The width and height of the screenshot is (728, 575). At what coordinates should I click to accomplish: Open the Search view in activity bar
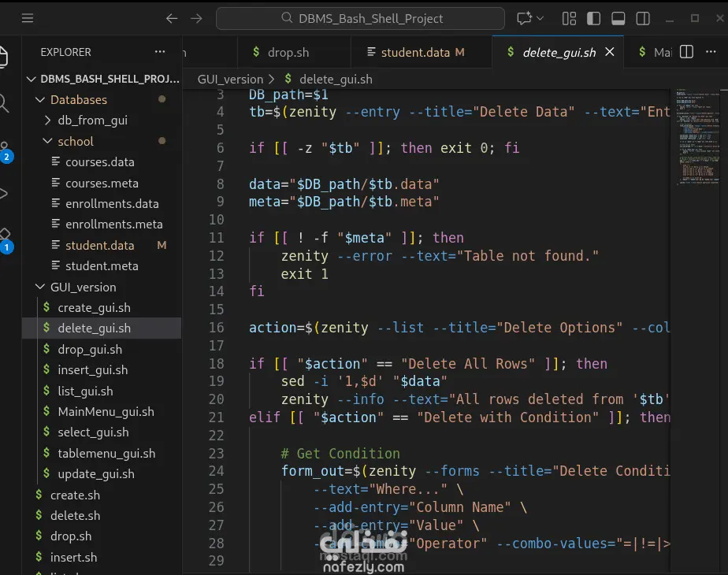click(x=5, y=102)
